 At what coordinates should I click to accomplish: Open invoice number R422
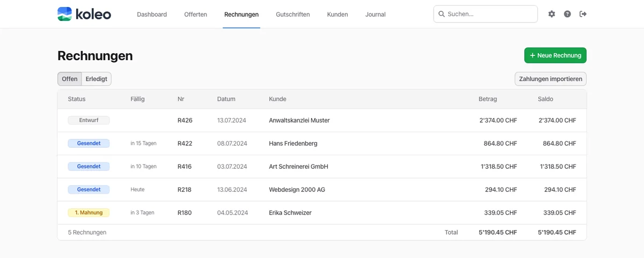(x=185, y=144)
